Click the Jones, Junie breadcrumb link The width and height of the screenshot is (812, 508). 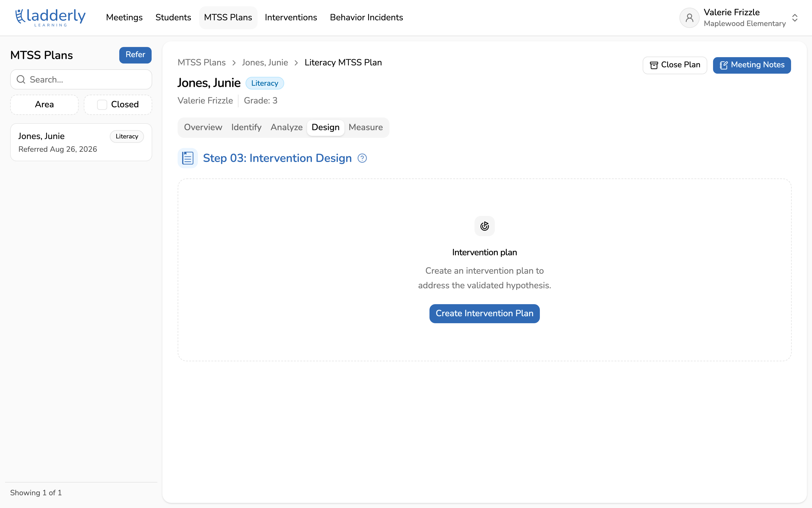(x=265, y=62)
